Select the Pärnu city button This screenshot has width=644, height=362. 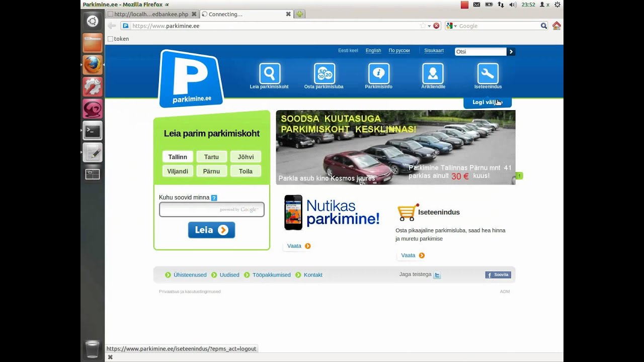click(x=211, y=171)
